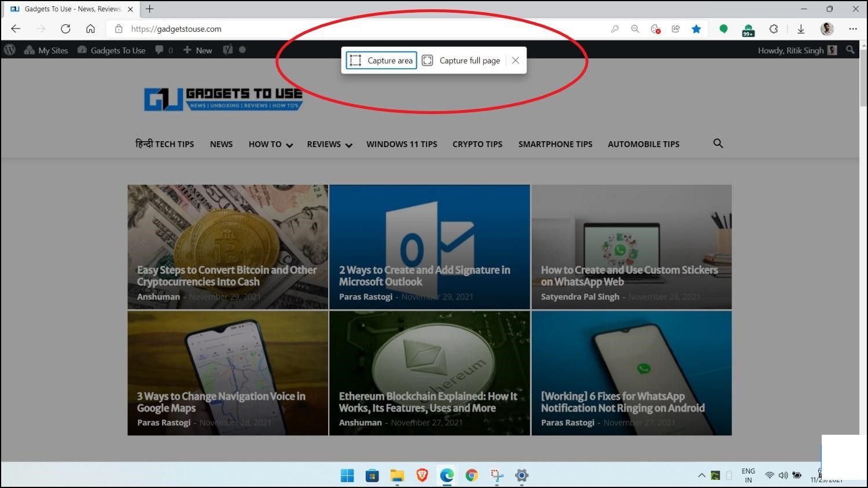
Task: Click + New in admin bar
Action: pyautogui.click(x=198, y=50)
